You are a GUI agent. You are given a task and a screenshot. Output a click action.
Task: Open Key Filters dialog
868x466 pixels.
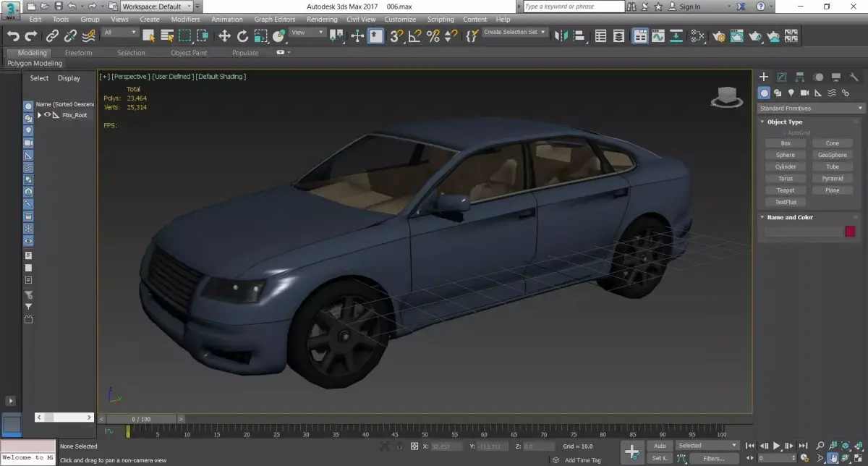(x=713, y=458)
